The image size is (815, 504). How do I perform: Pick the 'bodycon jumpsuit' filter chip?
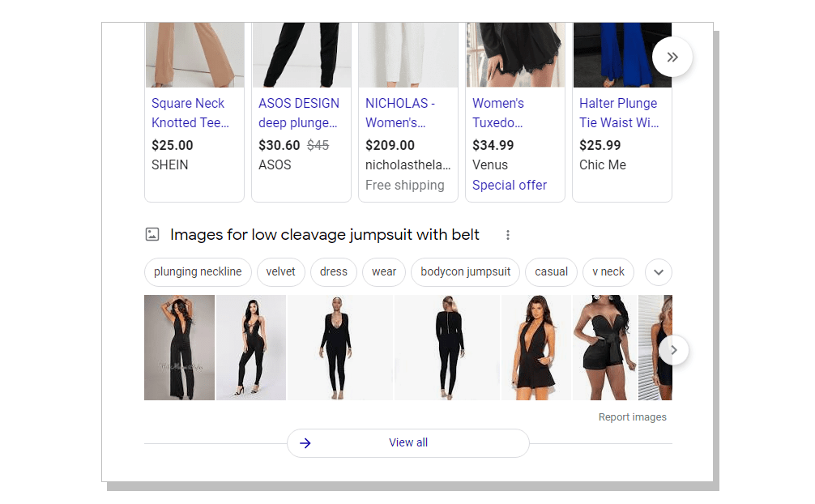click(465, 272)
